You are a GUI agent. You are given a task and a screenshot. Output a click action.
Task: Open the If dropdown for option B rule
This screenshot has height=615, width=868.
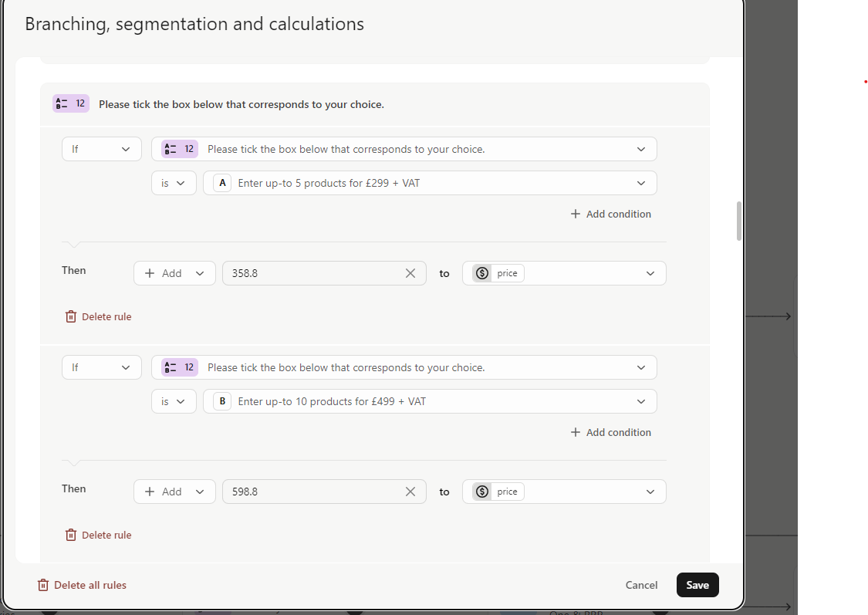[x=102, y=367]
